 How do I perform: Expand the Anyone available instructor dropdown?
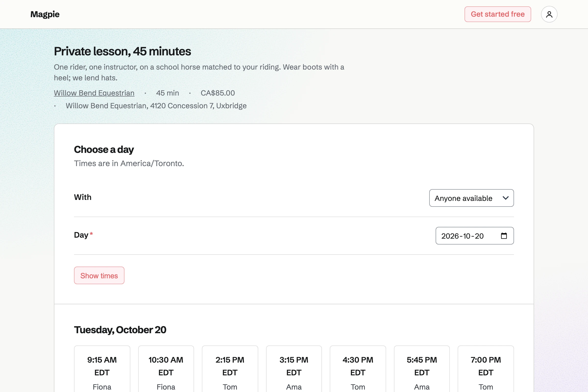tap(471, 198)
